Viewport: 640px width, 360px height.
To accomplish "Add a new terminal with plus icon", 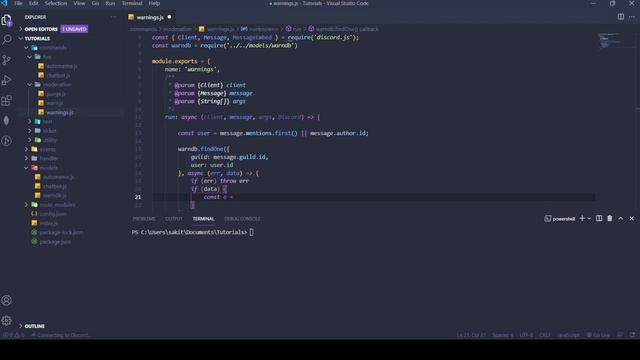I will [x=582, y=219].
